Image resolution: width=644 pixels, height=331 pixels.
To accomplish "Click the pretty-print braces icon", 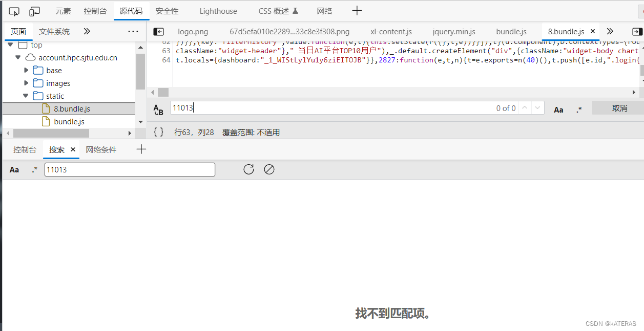I will pos(159,131).
